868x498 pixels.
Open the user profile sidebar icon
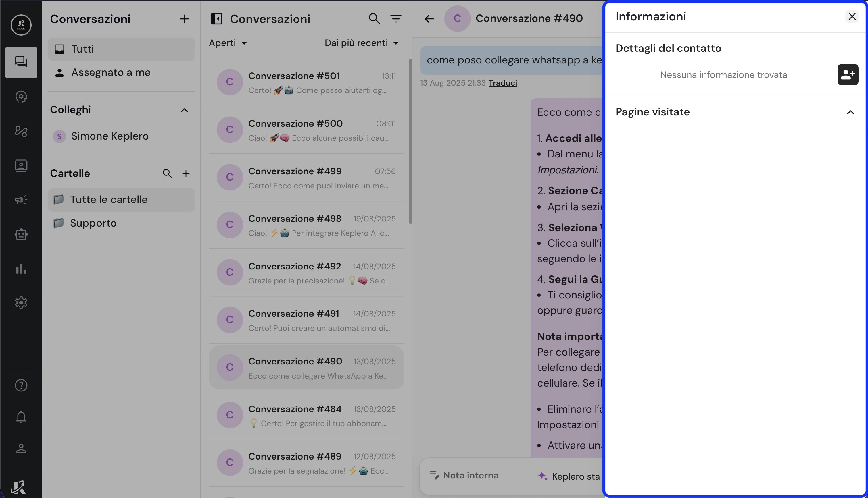(x=21, y=448)
